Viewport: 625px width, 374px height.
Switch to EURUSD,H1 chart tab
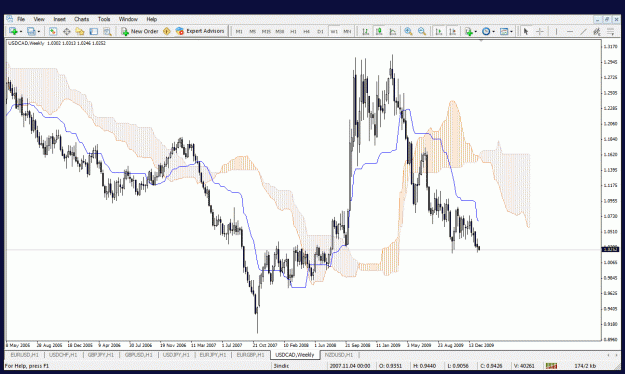click(24, 355)
